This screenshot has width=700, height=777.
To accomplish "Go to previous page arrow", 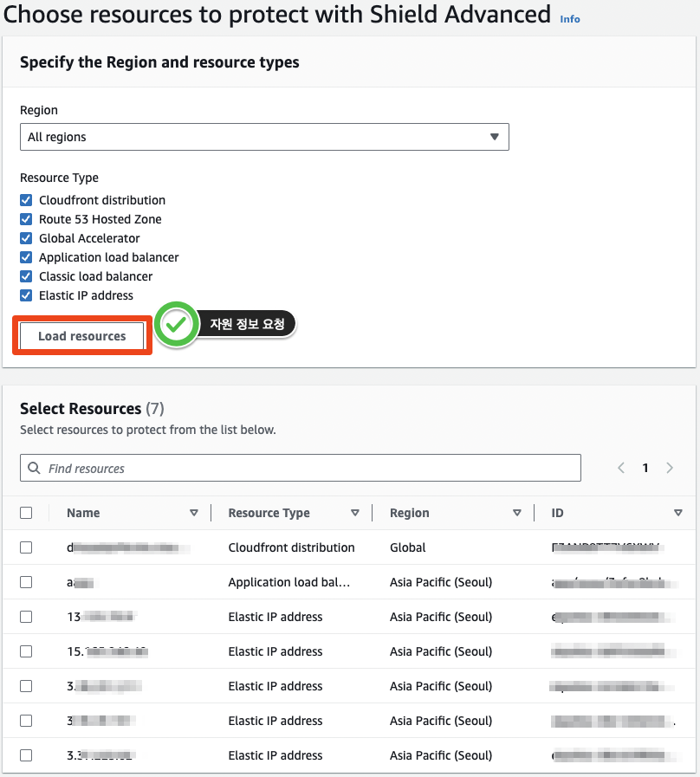I will click(x=620, y=468).
